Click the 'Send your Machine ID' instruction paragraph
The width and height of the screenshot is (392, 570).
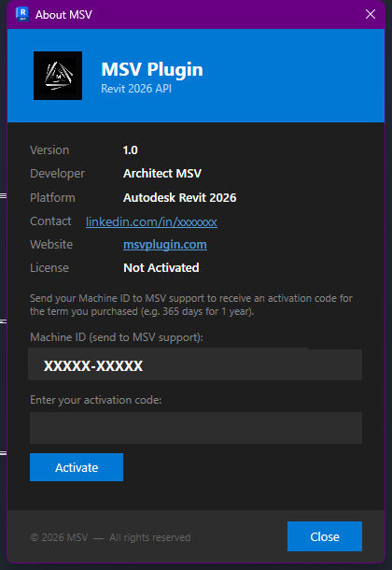[x=191, y=305]
